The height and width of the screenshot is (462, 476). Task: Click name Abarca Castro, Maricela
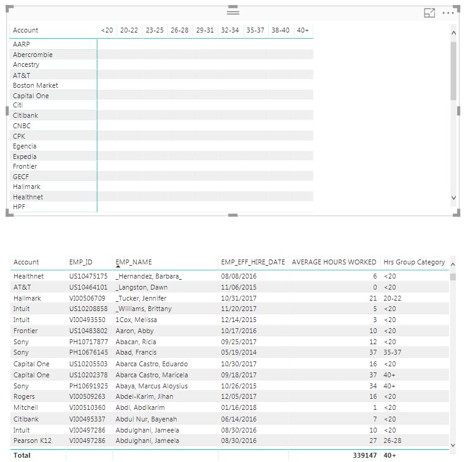pos(152,375)
